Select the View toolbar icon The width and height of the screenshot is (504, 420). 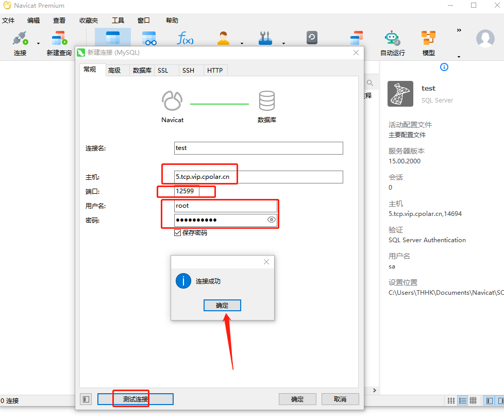click(x=149, y=38)
